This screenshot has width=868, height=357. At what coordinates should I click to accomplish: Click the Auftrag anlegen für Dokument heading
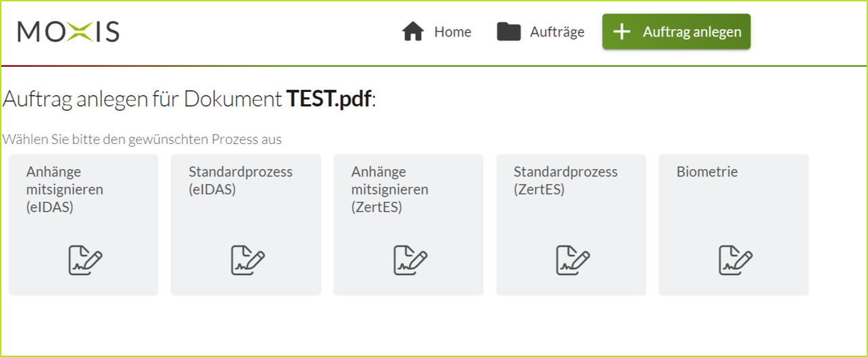point(143,99)
